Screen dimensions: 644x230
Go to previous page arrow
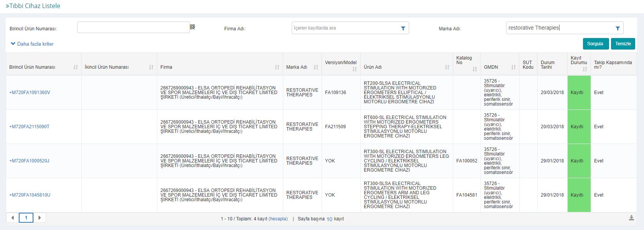[x=13, y=218]
